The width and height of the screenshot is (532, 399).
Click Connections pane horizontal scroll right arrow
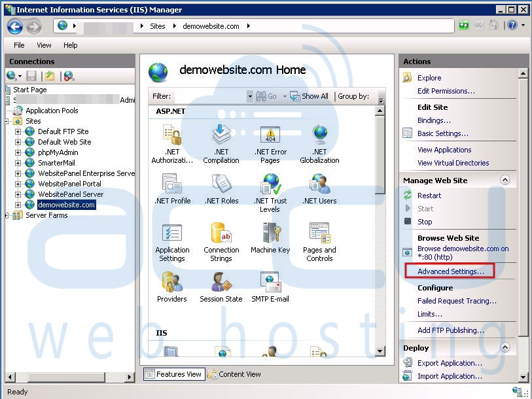[x=129, y=377]
